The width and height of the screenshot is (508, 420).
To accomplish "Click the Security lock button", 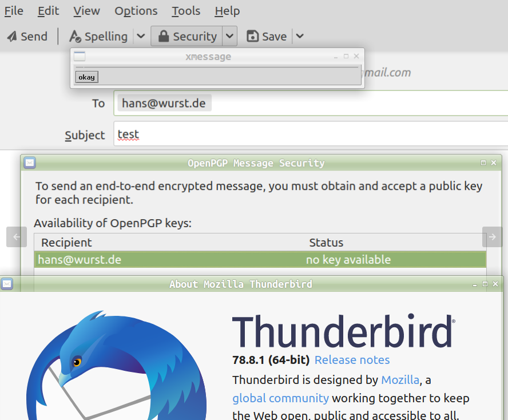I will pyautogui.click(x=187, y=36).
